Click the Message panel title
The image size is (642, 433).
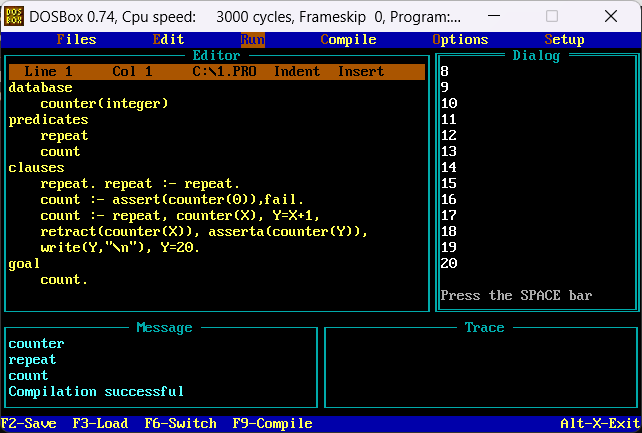tap(164, 327)
